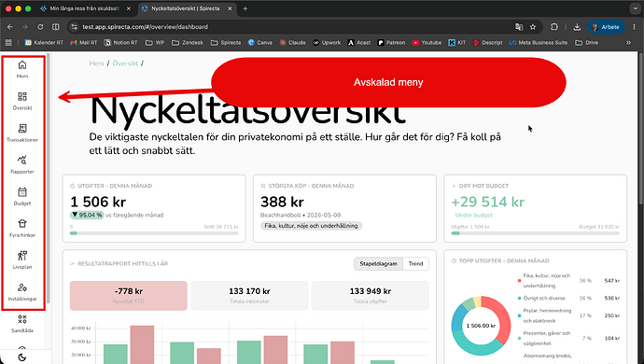This screenshot has width=644, height=364.
Task: Open the WP bookmarks folder
Action: click(155, 42)
